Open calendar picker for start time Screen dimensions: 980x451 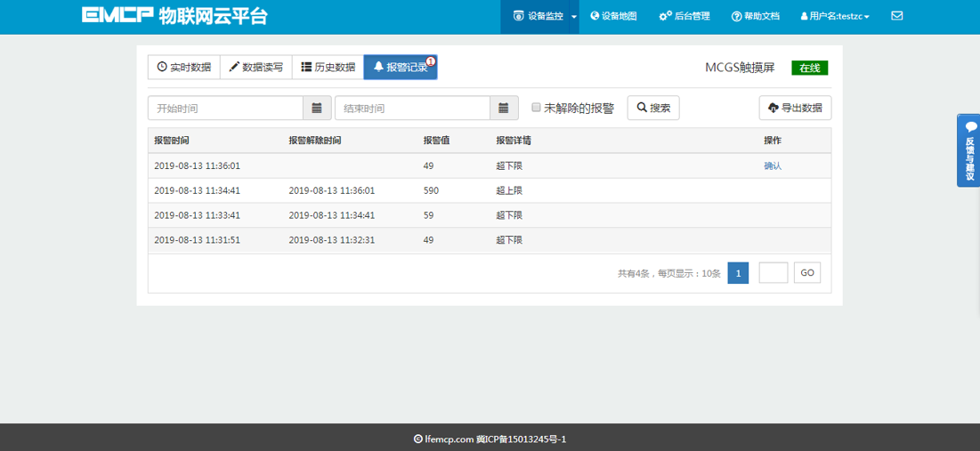point(317,109)
